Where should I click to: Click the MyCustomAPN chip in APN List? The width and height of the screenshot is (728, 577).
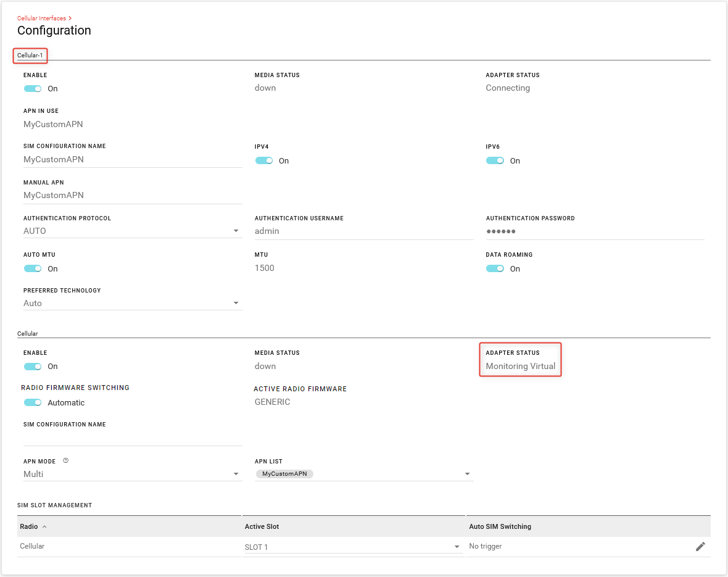[284, 474]
